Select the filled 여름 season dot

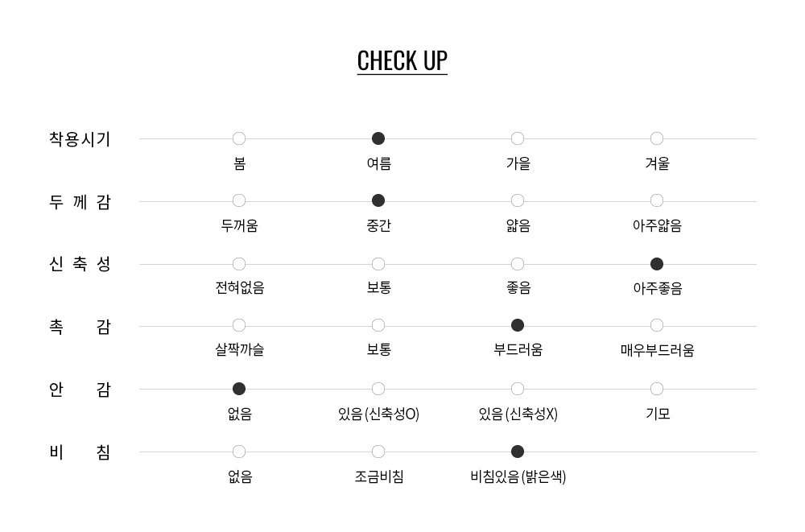click(378, 138)
